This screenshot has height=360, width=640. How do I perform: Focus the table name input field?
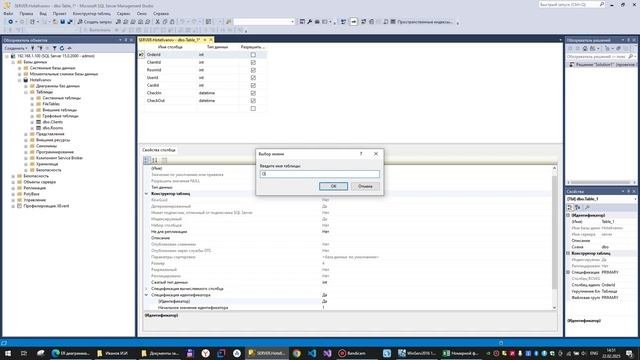pos(320,174)
